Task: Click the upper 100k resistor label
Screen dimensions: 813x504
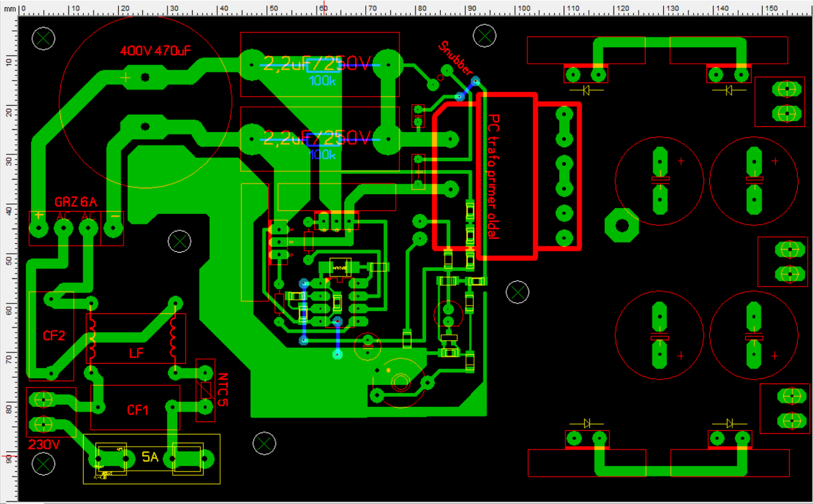Action: tap(323, 81)
